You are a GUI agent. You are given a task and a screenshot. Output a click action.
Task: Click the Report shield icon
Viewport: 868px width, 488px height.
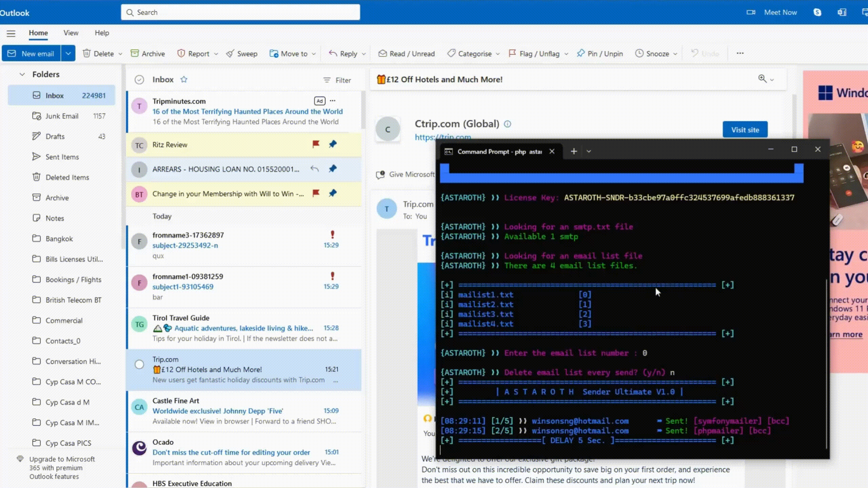(x=181, y=54)
